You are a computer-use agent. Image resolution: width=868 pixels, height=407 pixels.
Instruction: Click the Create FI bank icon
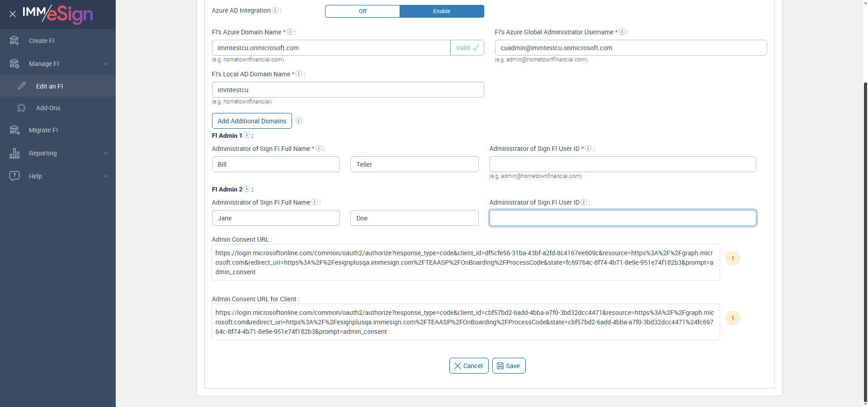click(x=14, y=41)
